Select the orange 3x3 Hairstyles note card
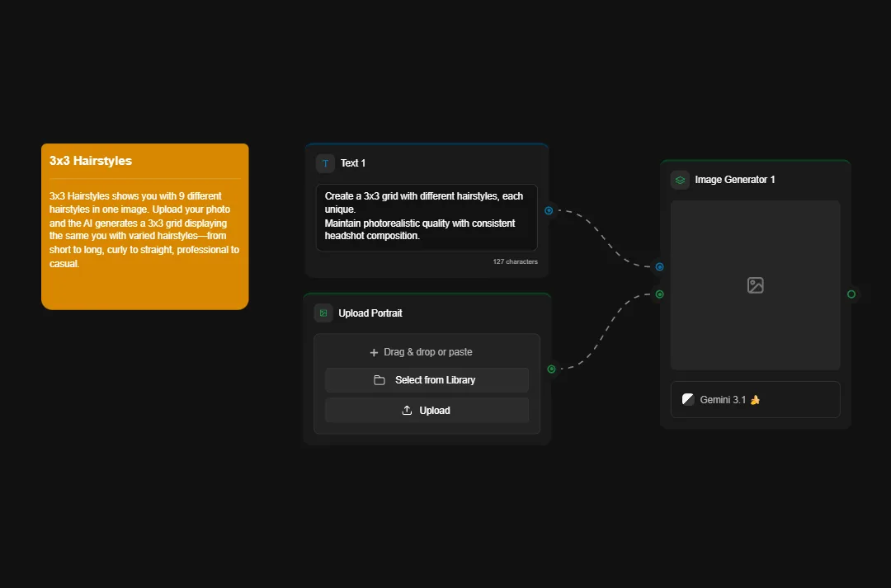The image size is (891, 588). click(144, 224)
